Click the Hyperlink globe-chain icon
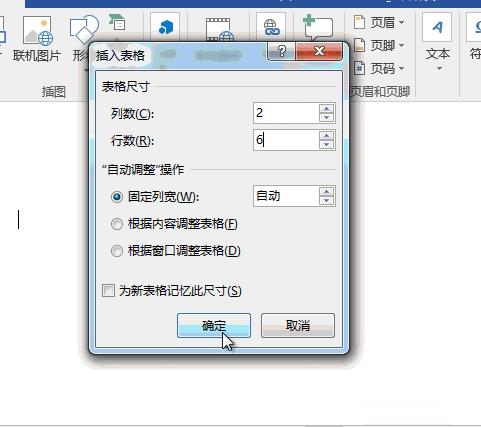This screenshot has height=427, width=481. pyautogui.click(x=271, y=27)
